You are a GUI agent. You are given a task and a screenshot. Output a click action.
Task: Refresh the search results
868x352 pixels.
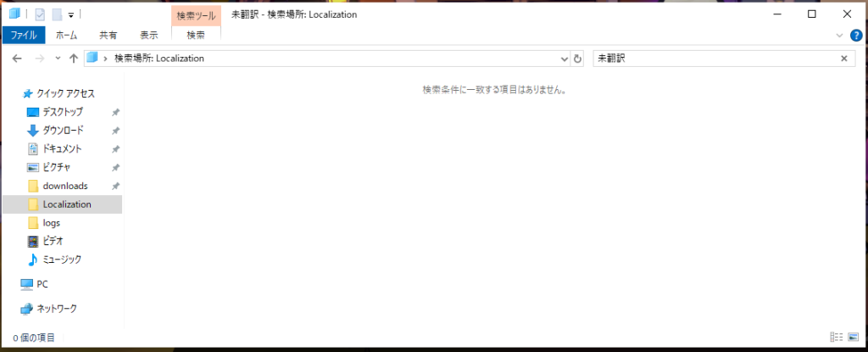click(x=578, y=59)
